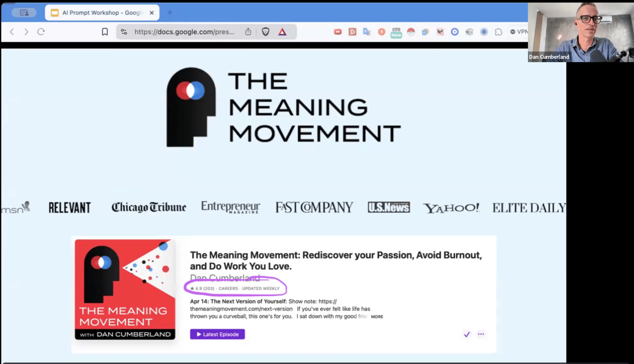Select the AI Prompt Workshop tab
Image resolution: width=634 pixels, height=364 pixels.
tap(102, 13)
